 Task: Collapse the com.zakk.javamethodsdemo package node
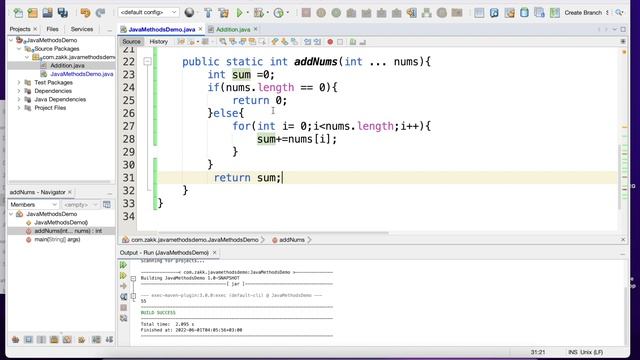pos(27,57)
